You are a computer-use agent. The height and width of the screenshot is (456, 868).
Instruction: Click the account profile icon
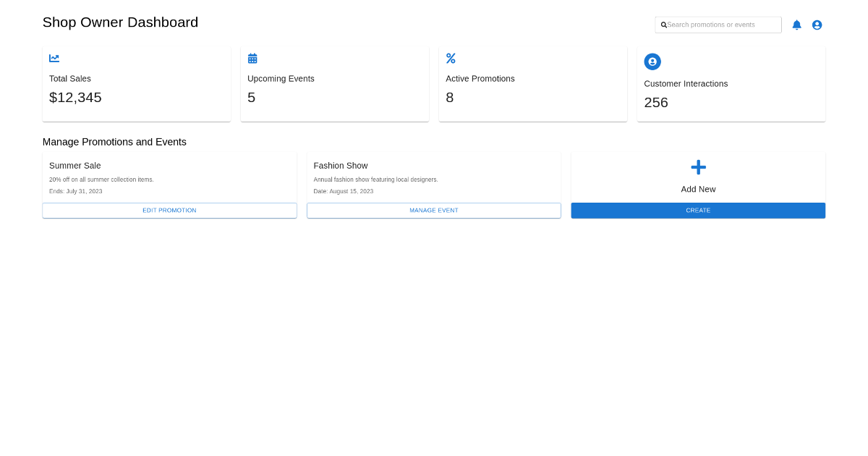817,24
